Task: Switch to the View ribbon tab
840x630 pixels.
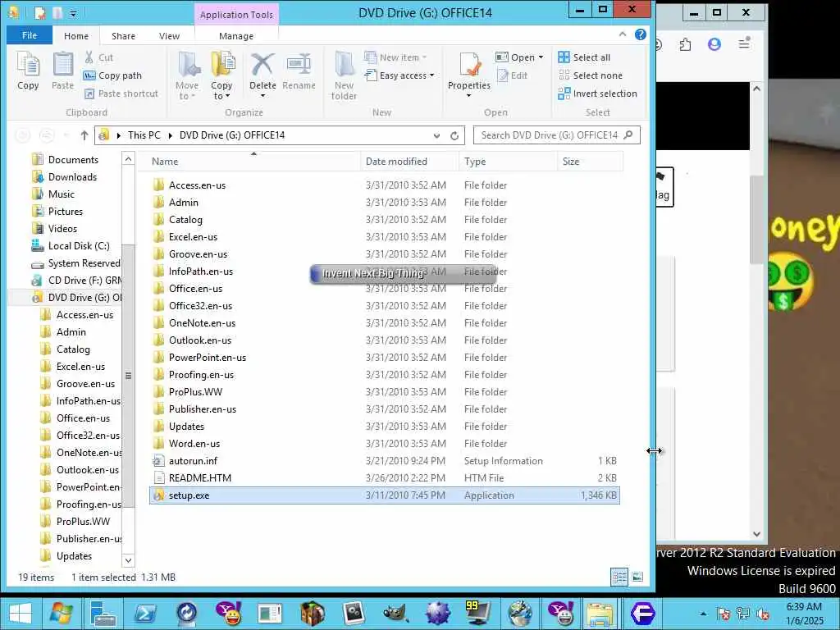Action: 169,36
